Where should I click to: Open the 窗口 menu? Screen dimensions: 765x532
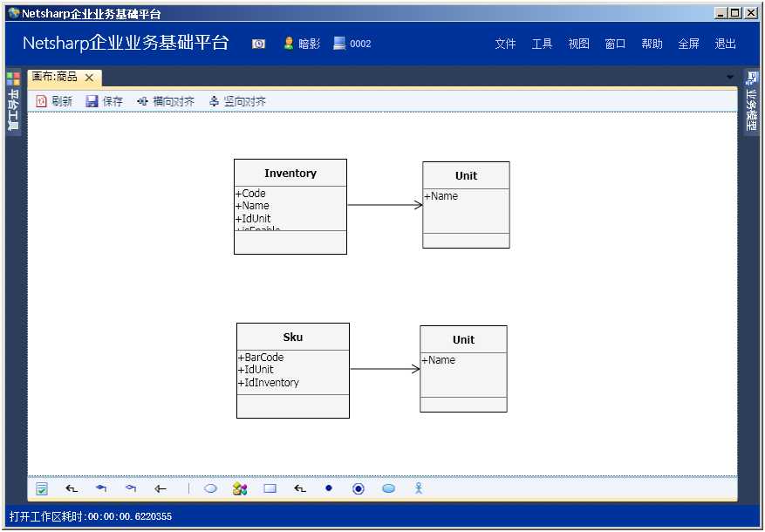coord(615,44)
